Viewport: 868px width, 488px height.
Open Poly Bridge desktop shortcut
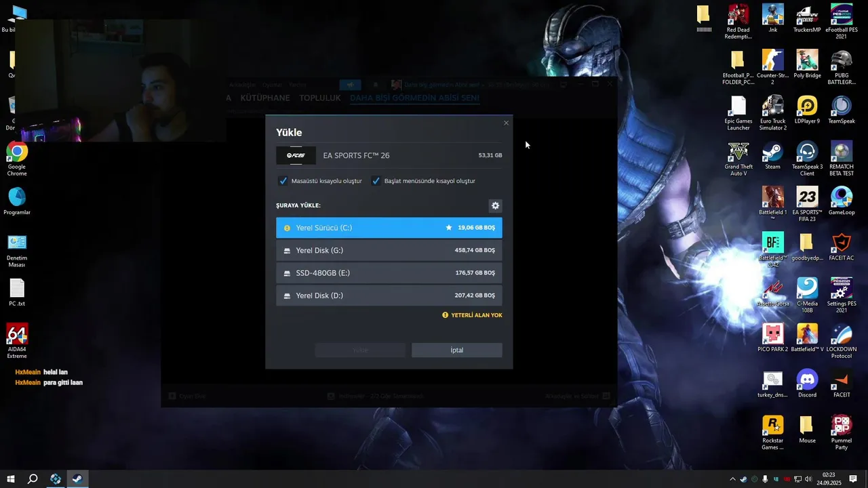pyautogui.click(x=807, y=64)
